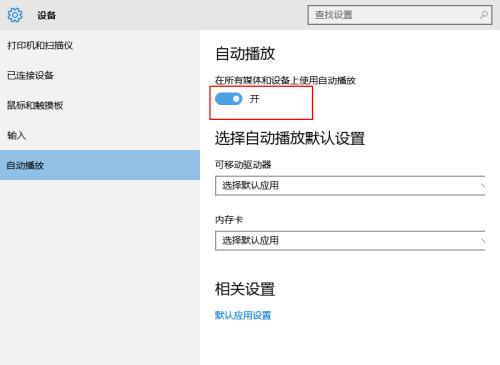Open the 默认应用设置 link

[x=243, y=315]
